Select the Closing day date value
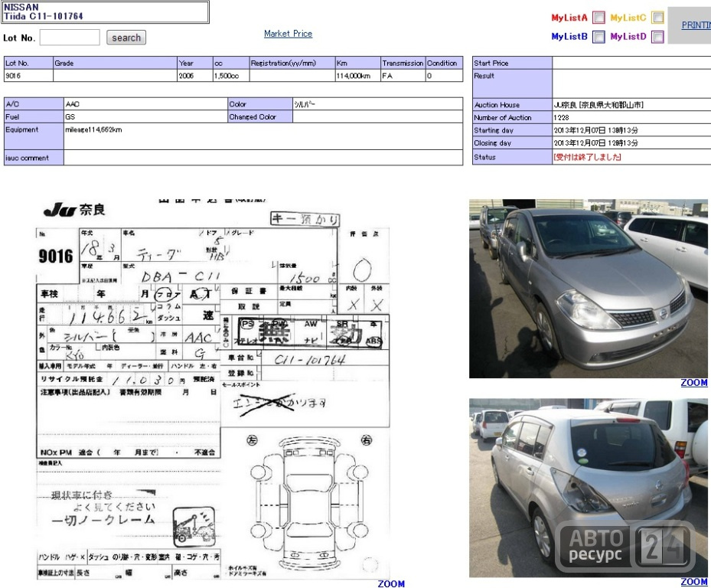 pos(596,143)
